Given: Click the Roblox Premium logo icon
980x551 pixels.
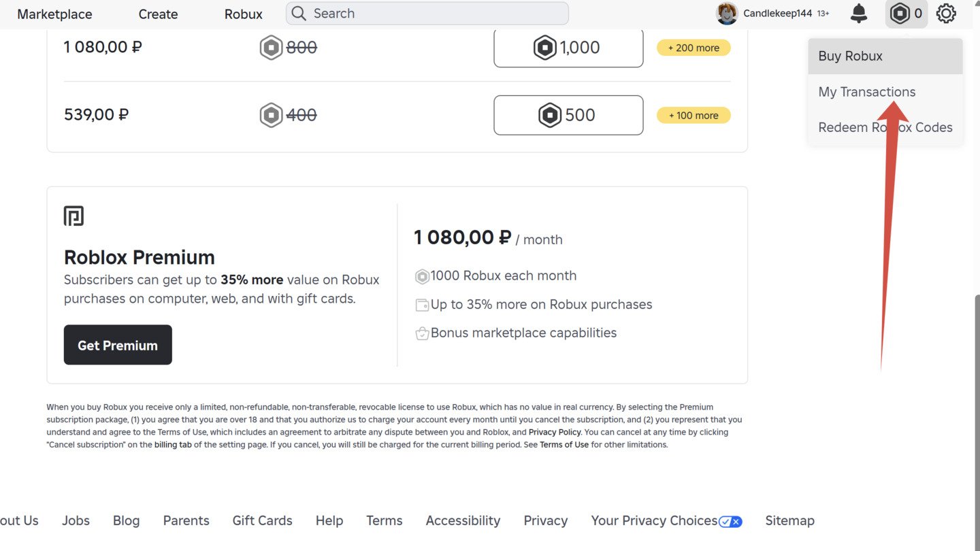Looking at the screenshot, I should (73, 216).
